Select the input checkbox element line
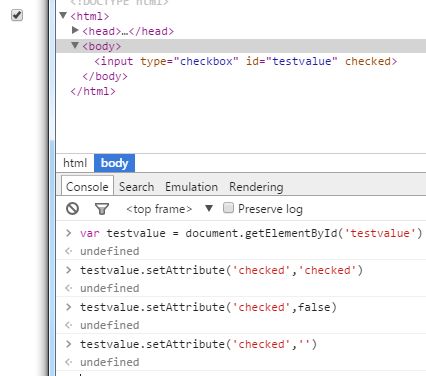The height and width of the screenshot is (376, 426). click(246, 61)
